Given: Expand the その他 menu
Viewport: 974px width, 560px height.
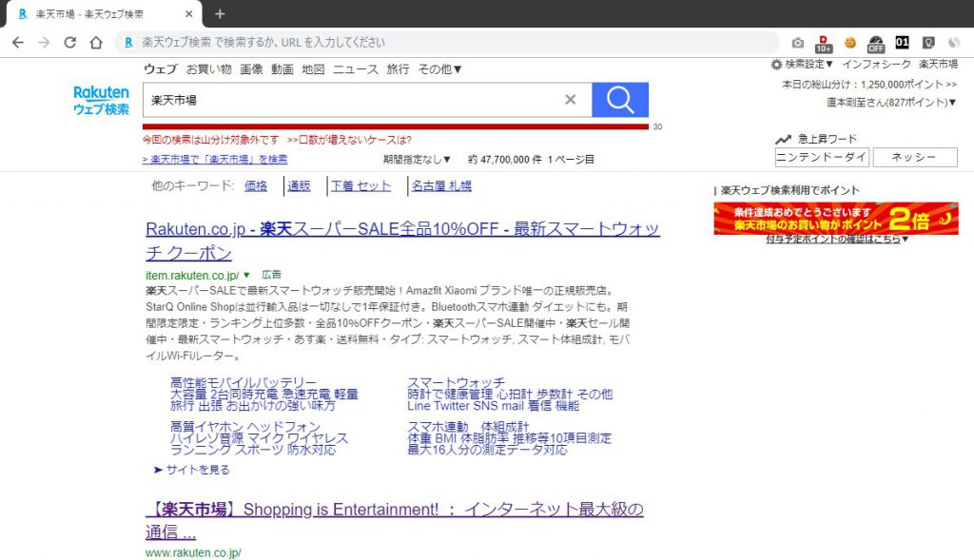Looking at the screenshot, I should coord(439,68).
